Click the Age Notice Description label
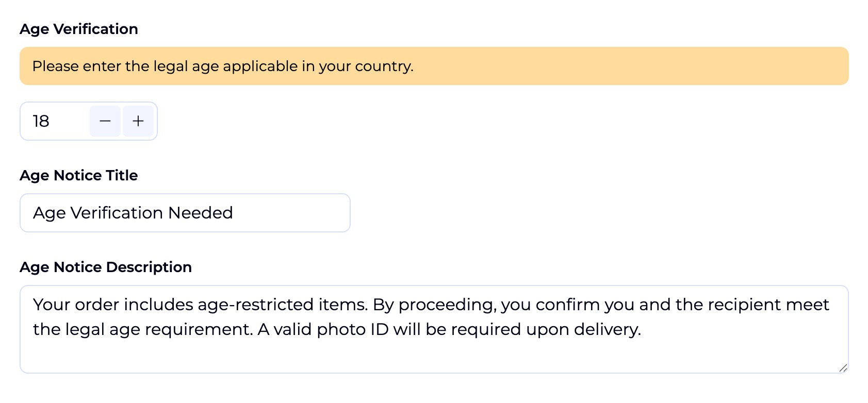Screen dimensions: 868x403 (106, 267)
